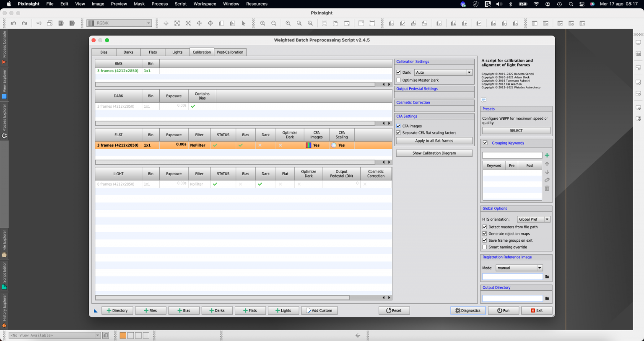Click the green plus to add a grouping keyword

click(547, 155)
